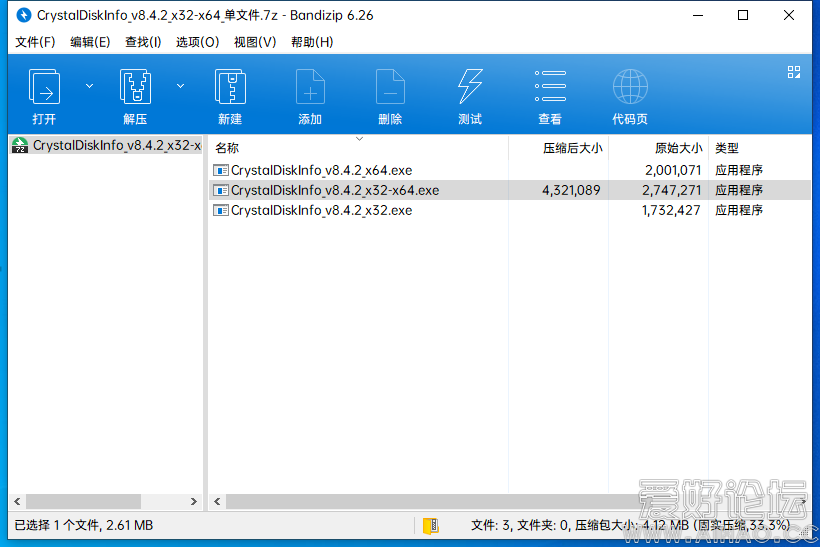Click the left arrow of the file list scrollbar
Viewport: 820px width, 547px height.
coord(217,502)
